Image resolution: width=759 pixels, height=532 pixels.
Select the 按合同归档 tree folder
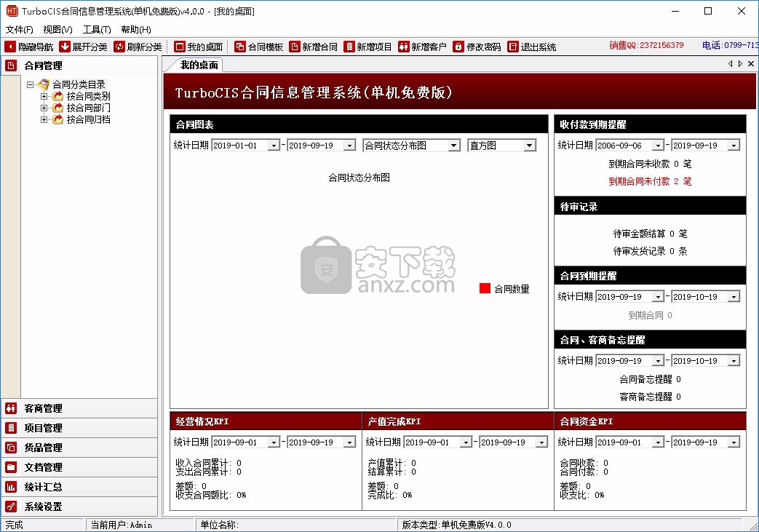pos(82,119)
